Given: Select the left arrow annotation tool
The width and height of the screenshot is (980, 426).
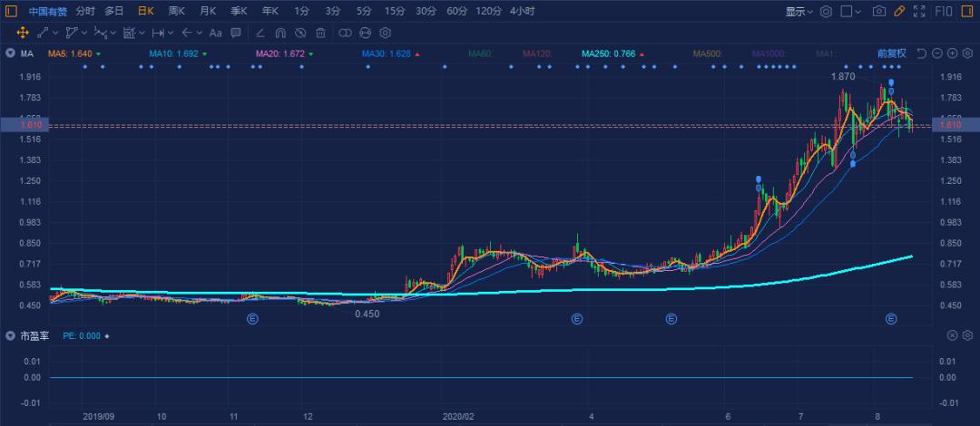Looking at the screenshot, I should [x=187, y=33].
